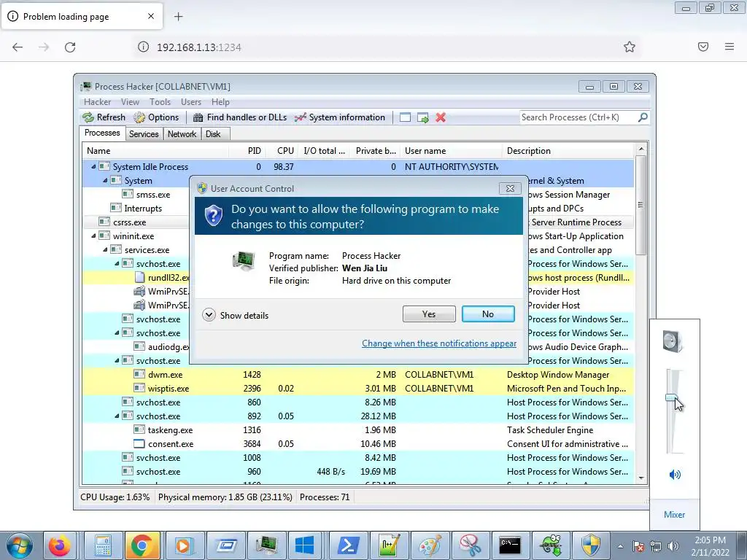Click No in User Account Control dialog

point(488,314)
